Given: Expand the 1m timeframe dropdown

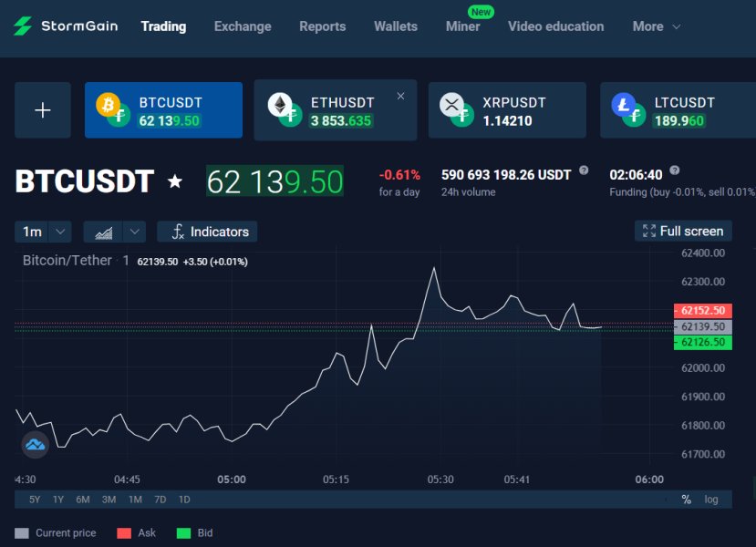Looking at the screenshot, I should coord(60,232).
